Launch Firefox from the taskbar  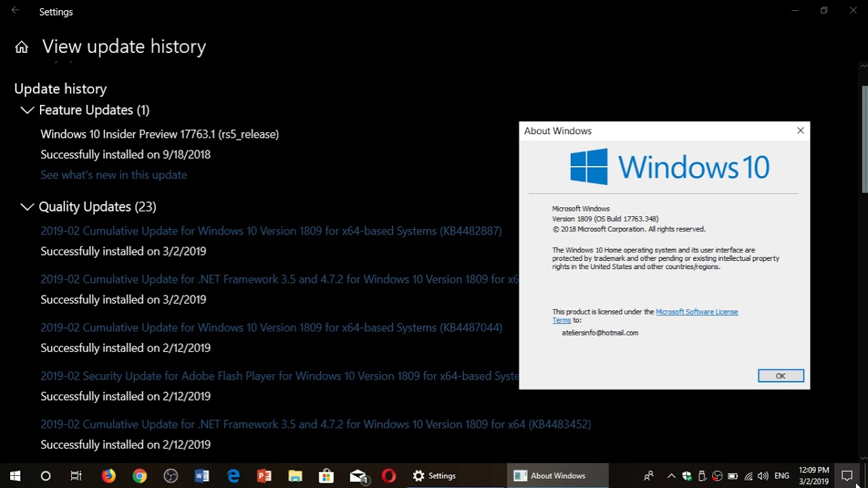108,476
